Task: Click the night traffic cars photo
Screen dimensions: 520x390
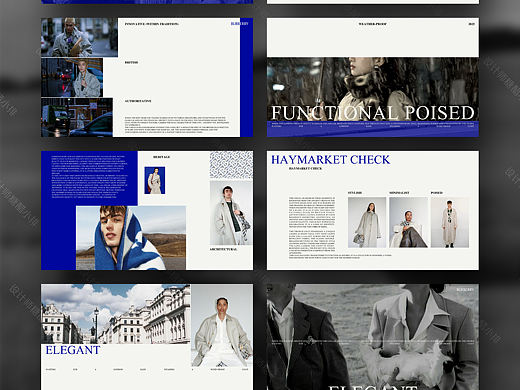Action: coord(77,117)
